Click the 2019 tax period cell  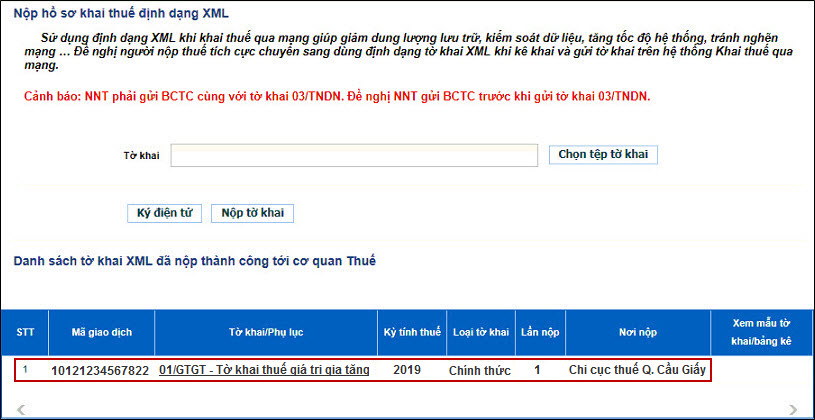[x=407, y=370]
